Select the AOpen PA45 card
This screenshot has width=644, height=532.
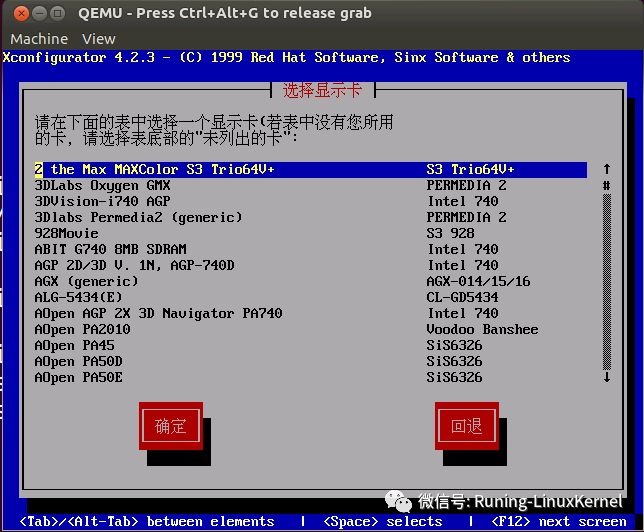coord(310,345)
